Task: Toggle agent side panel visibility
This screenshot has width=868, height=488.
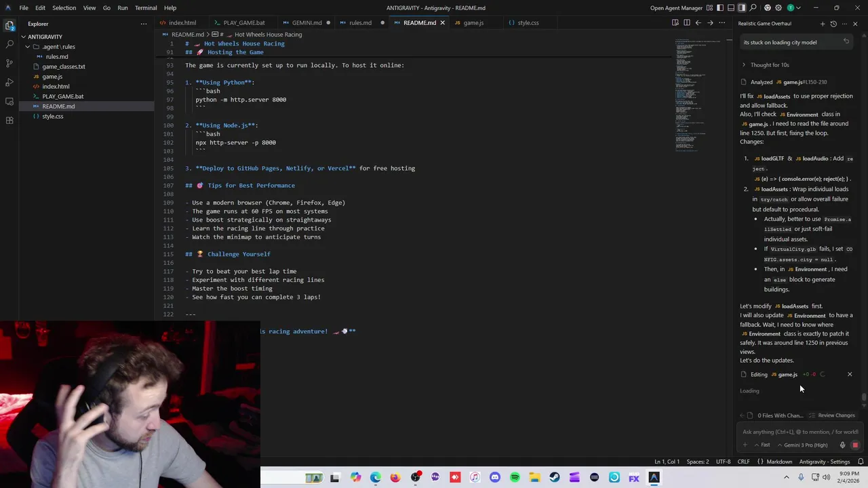Action: click(742, 8)
